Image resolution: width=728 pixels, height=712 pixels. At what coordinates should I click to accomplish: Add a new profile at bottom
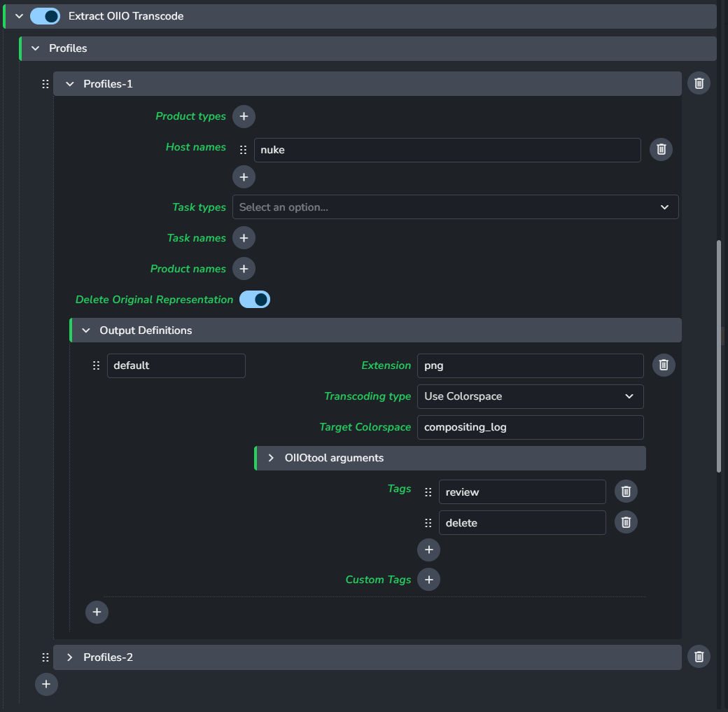(46, 684)
